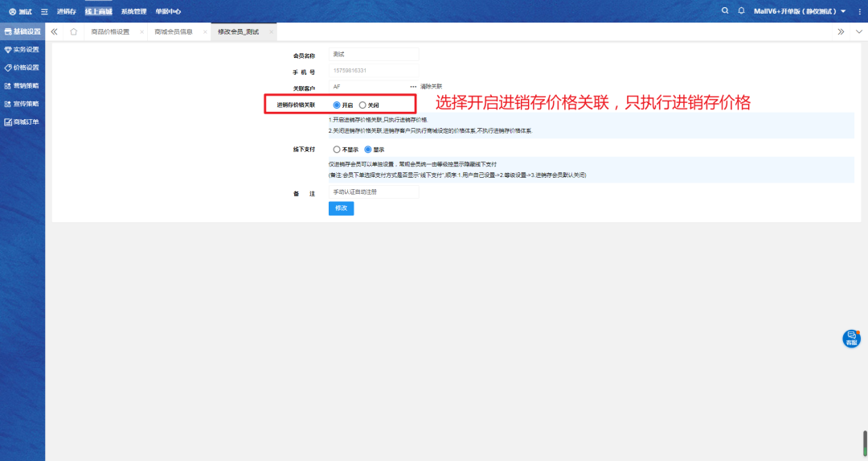Click the three-dot picker beside 关联客户 field

(413, 86)
